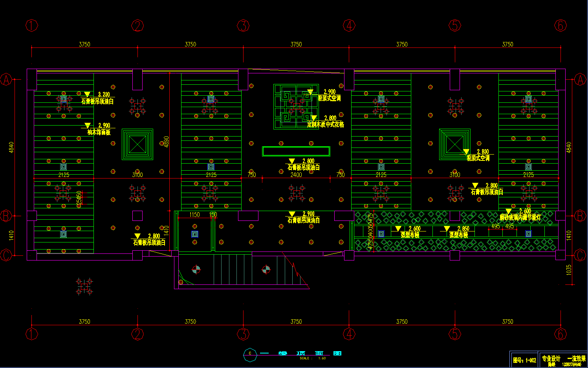The width and height of the screenshot is (588, 368).
Task: Click the vertical 4890 dimension text
Action: 167,142
